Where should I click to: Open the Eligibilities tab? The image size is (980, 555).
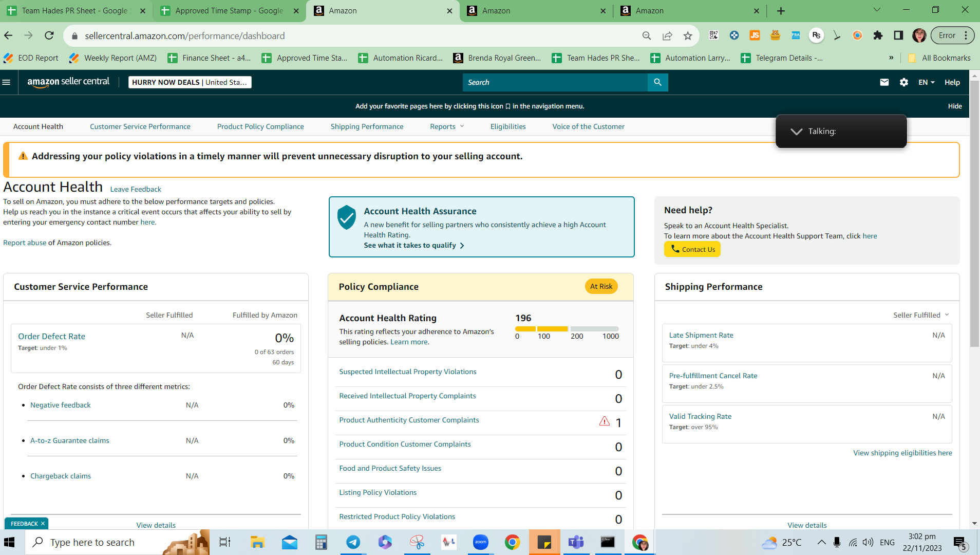click(508, 126)
